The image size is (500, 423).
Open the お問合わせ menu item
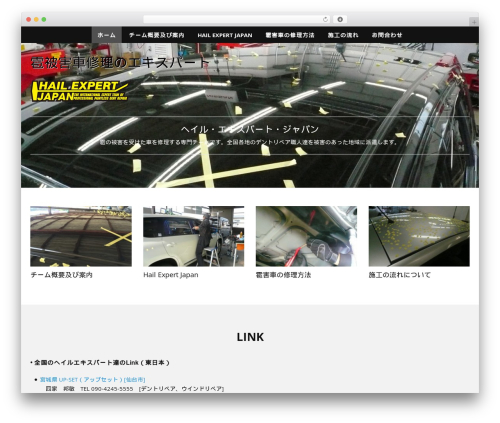[x=387, y=35]
